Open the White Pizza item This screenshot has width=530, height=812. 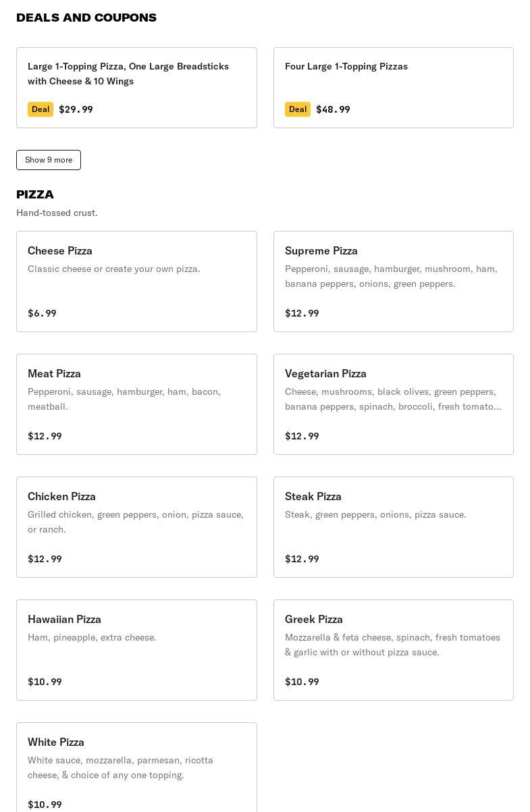pos(136,767)
